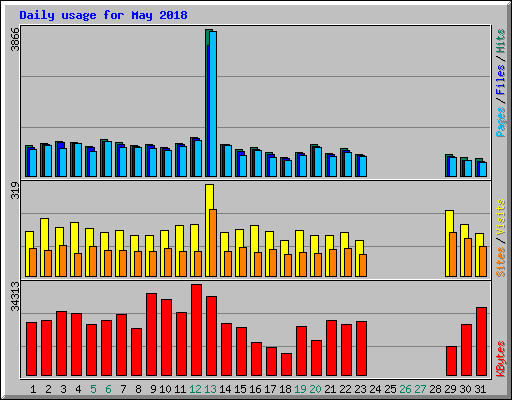512x400 pixels.
Task: Click green day 20 label
Action: pyautogui.click(x=315, y=389)
